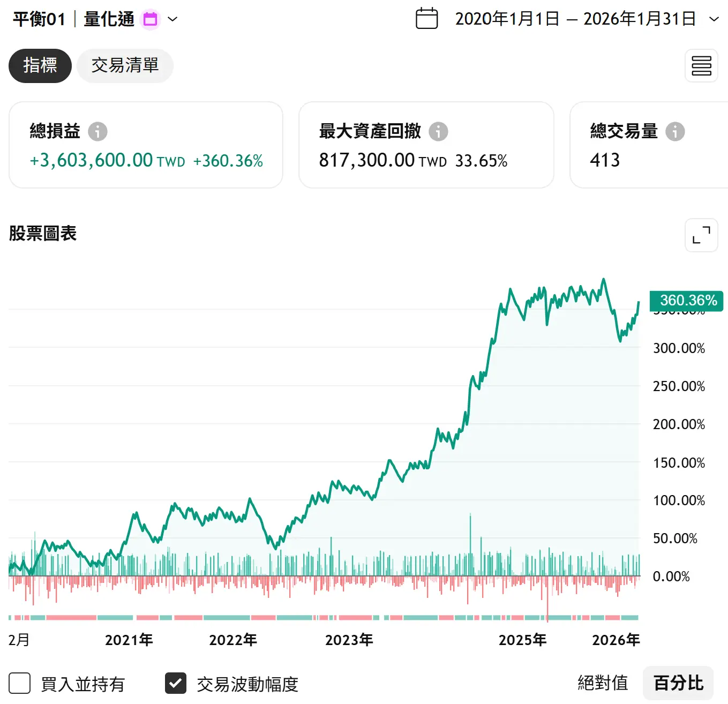The height and width of the screenshot is (704, 728).
Task: Disable the 交易波動幅度 checkbox
Action: tap(175, 683)
